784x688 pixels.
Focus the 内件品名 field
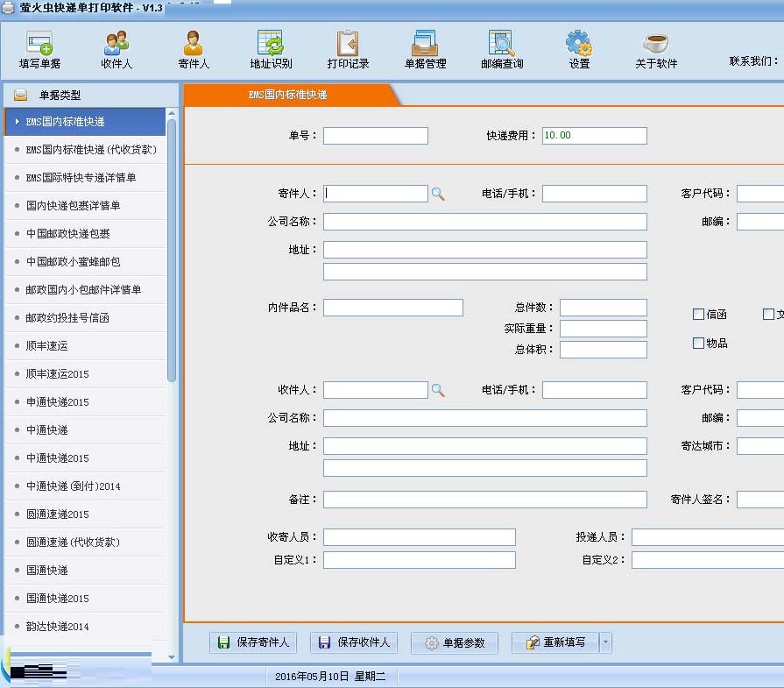tap(393, 308)
